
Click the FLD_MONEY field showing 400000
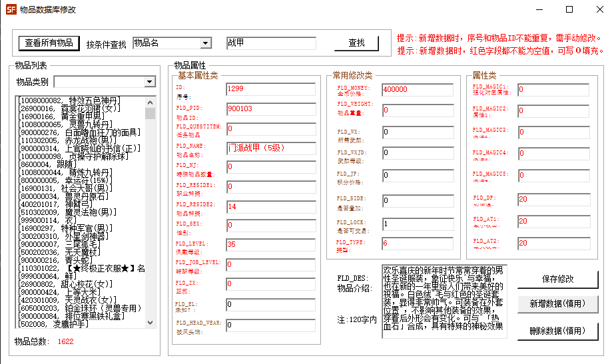click(x=418, y=89)
